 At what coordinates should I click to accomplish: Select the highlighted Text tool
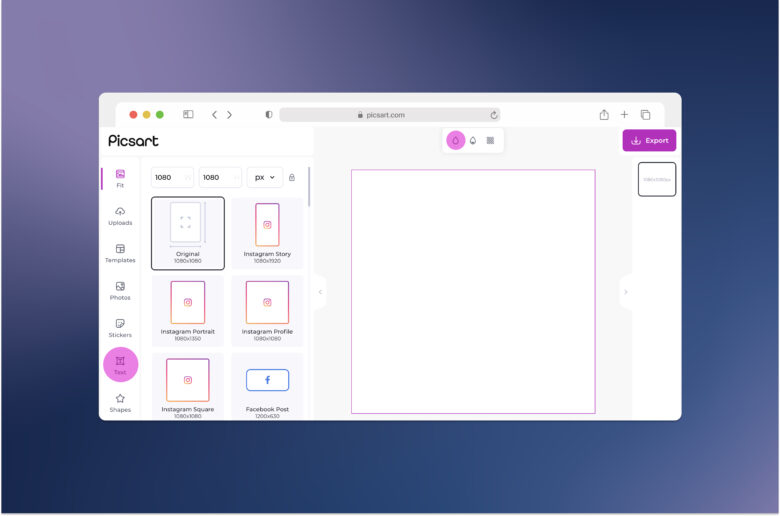click(120, 365)
